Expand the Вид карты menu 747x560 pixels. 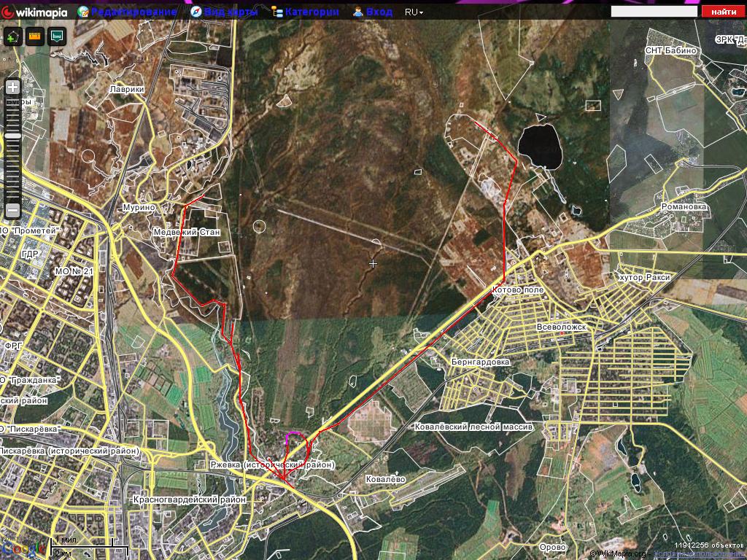(x=231, y=12)
